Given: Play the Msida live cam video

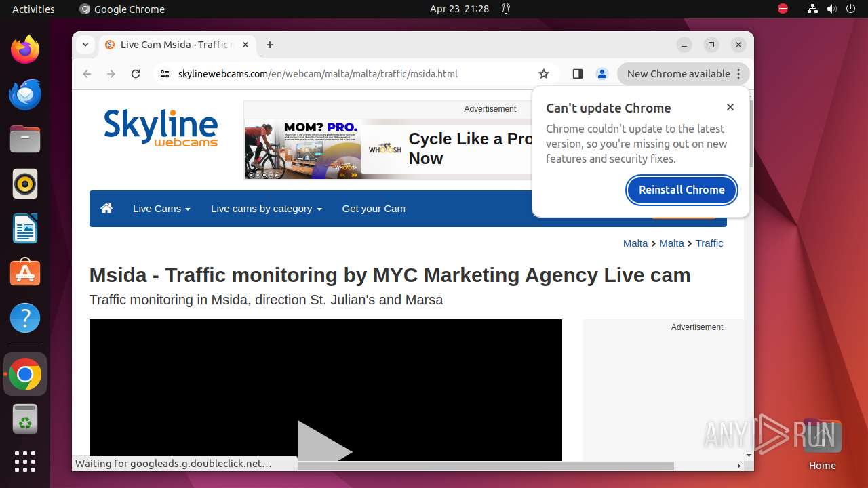Looking at the screenshot, I should pos(325,447).
